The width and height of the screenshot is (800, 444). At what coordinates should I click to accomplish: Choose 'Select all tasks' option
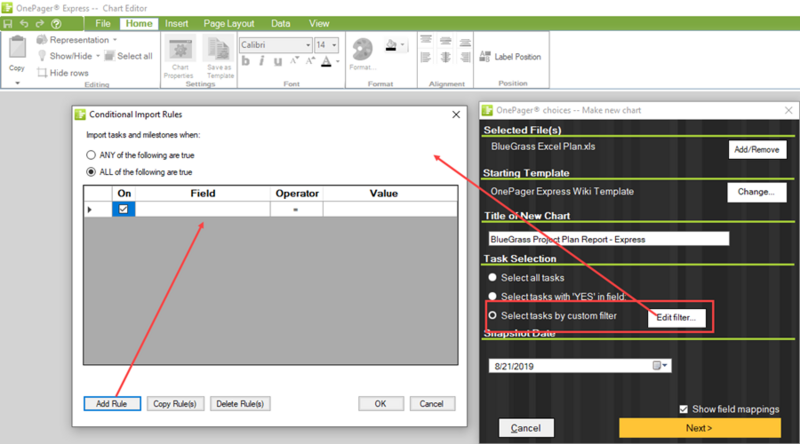(x=492, y=277)
